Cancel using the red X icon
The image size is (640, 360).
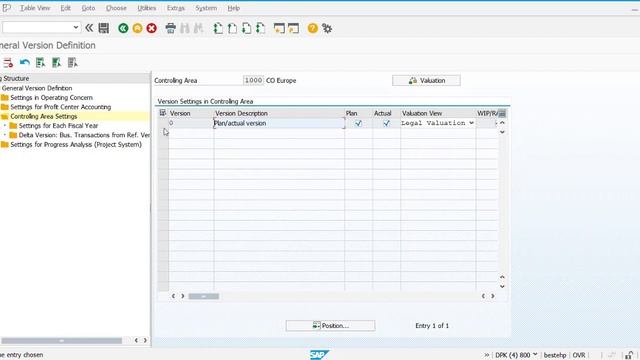click(x=151, y=28)
